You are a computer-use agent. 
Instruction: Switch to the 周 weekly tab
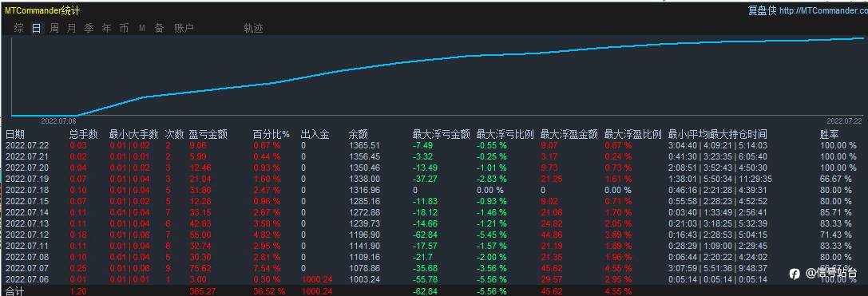[54, 28]
